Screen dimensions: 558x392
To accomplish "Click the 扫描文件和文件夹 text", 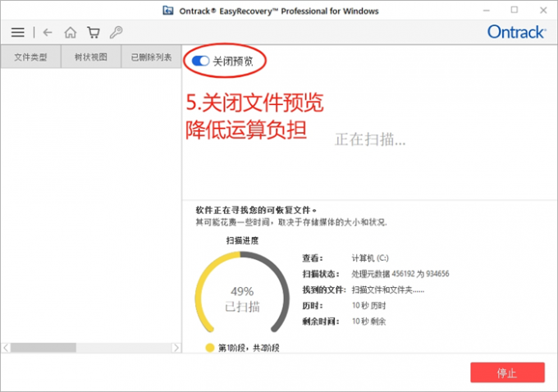I will point(388,290).
